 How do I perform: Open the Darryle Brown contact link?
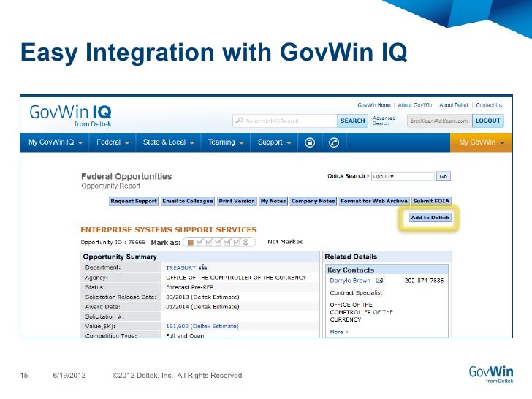[x=350, y=281]
